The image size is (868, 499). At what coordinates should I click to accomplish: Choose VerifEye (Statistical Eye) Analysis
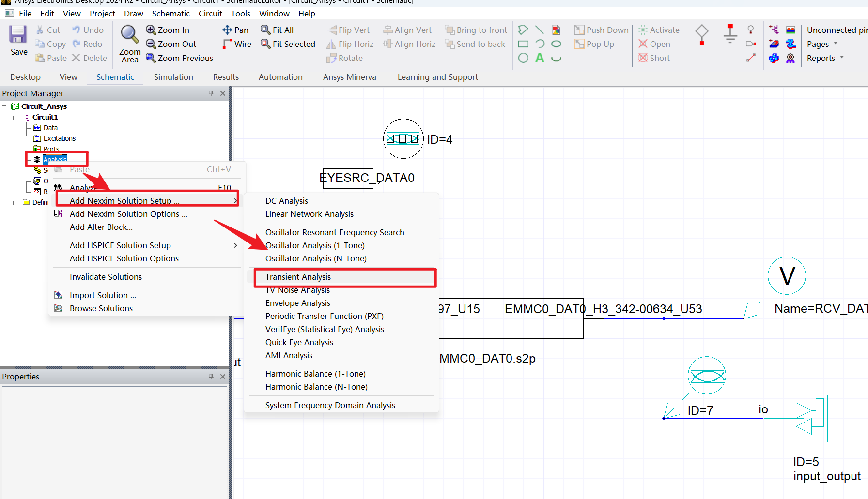pos(341,329)
